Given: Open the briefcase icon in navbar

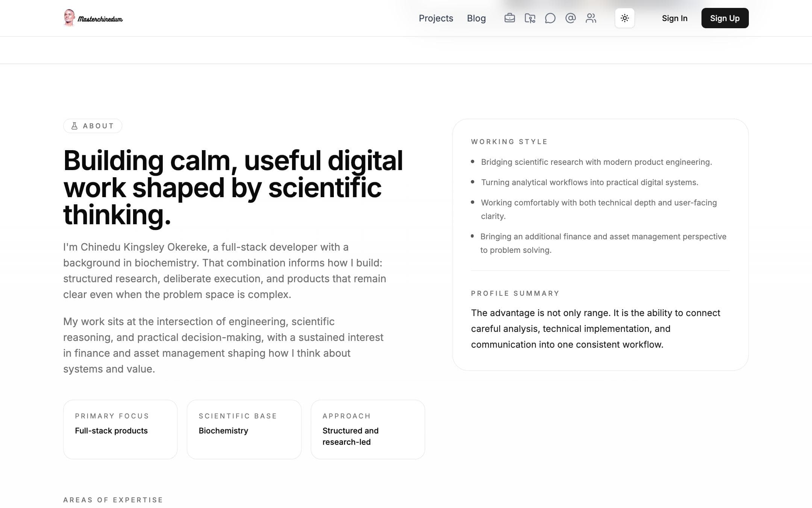Looking at the screenshot, I should [509, 18].
